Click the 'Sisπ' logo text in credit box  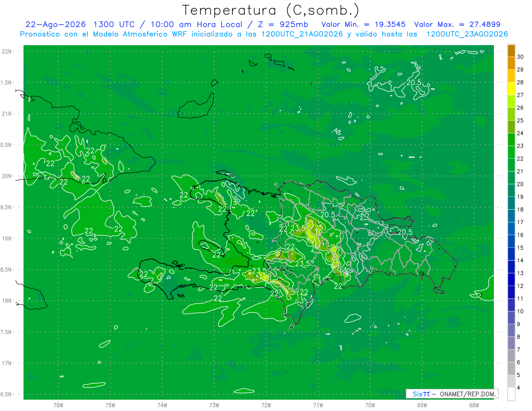pyautogui.click(x=421, y=394)
